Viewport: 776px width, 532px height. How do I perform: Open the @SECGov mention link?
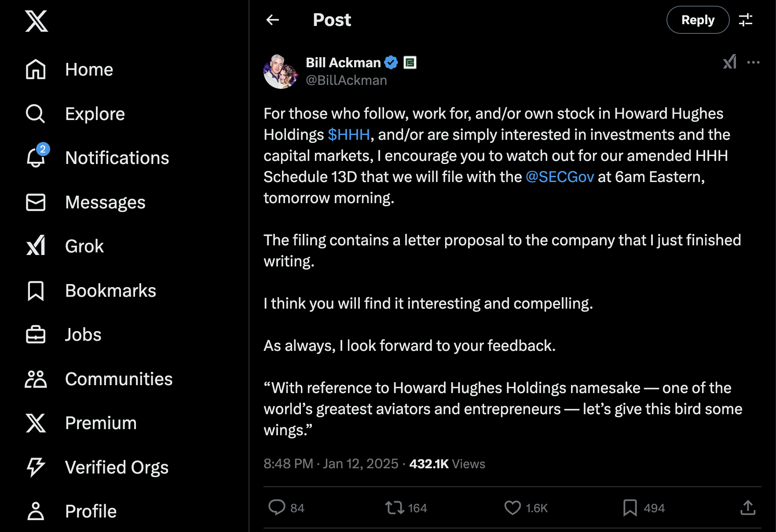pyautogui.click(x=560, y=177)
